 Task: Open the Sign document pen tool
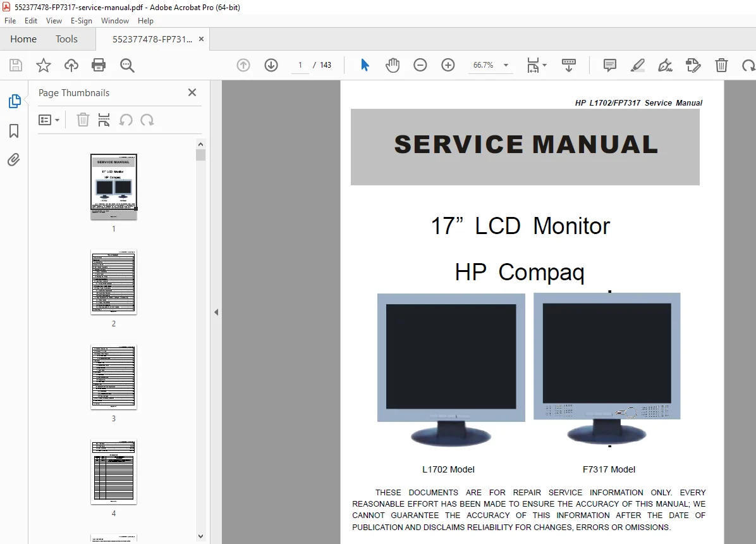666,65
